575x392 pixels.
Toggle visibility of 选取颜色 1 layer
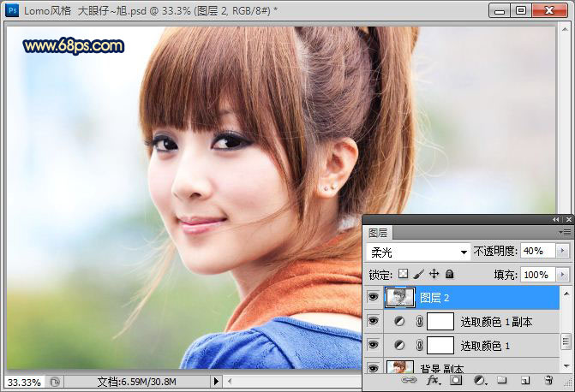pyautogui.click(x=373, y=345)
